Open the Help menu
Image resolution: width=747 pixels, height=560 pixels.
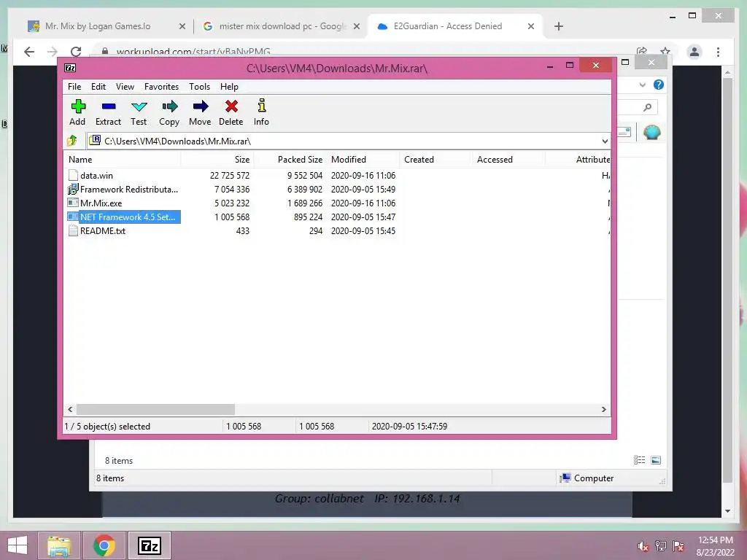229,87
